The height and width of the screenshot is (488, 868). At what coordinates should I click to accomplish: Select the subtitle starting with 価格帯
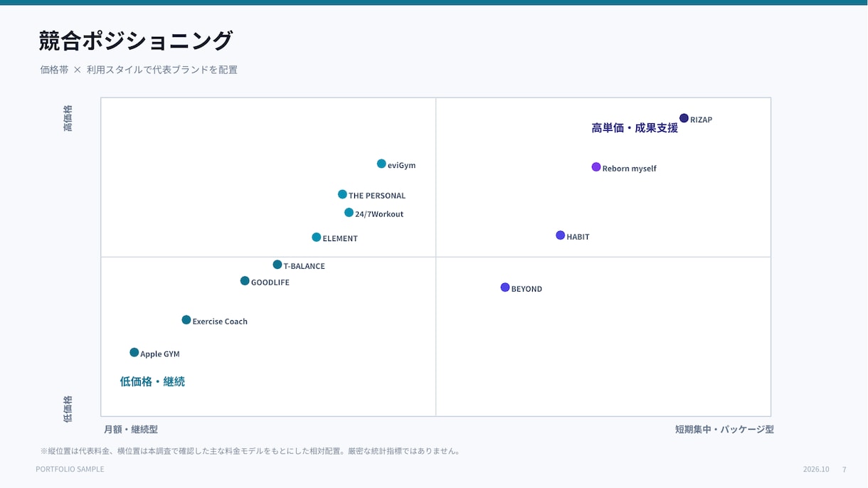click(139, 70)
